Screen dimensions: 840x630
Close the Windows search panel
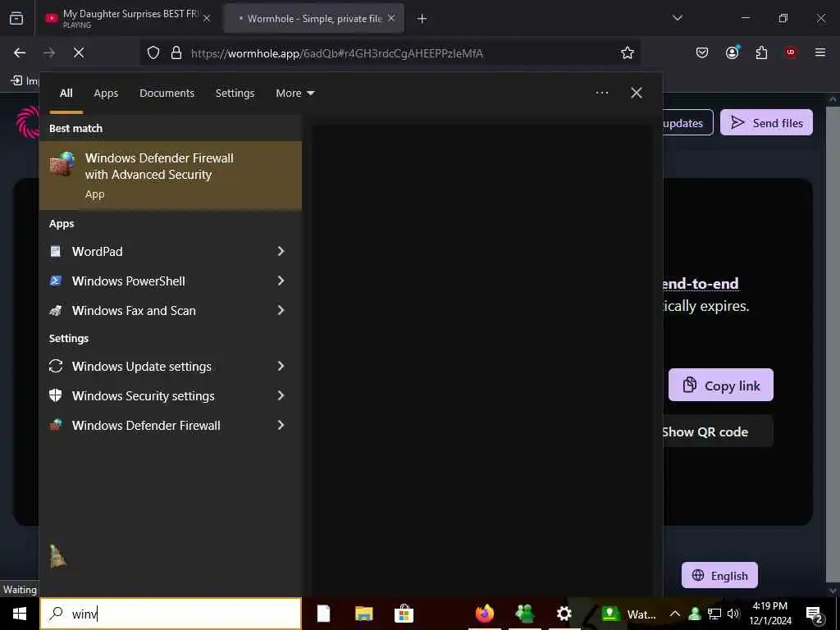pyautogui.click(x=637, y=93)
